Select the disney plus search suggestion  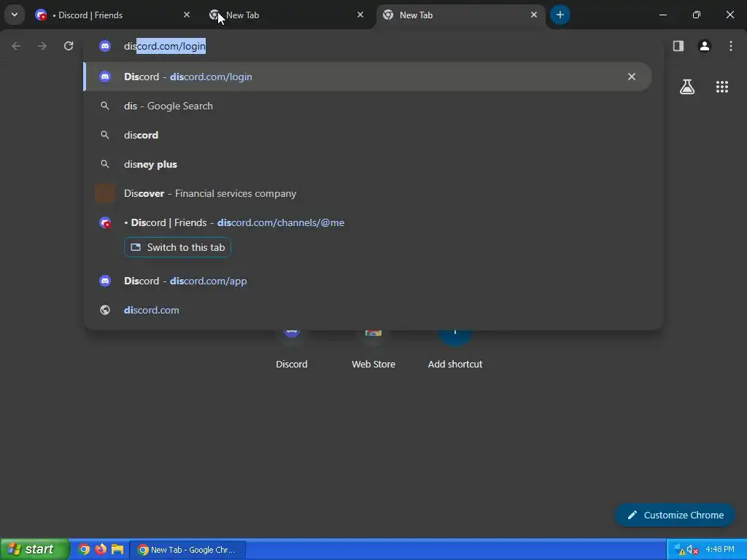click(x=368, y=164)
